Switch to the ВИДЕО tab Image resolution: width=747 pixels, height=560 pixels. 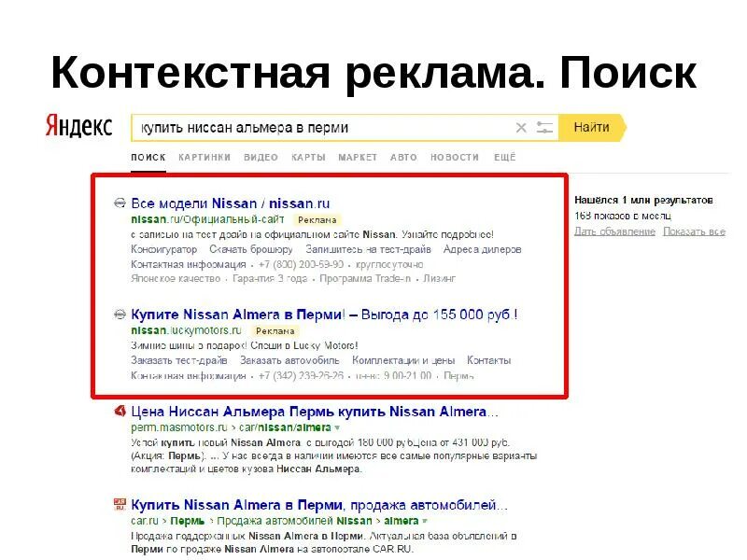(x=261, y=157)
